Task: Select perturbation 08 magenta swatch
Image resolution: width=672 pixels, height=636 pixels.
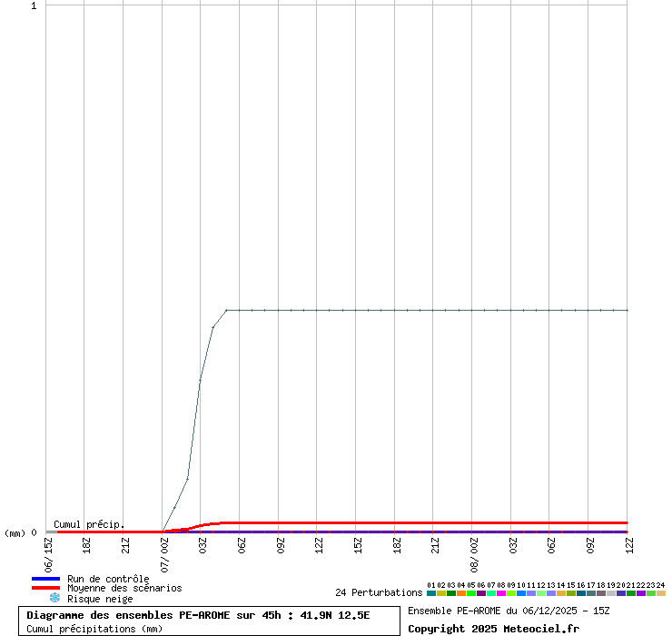Action: coord(501,593)
